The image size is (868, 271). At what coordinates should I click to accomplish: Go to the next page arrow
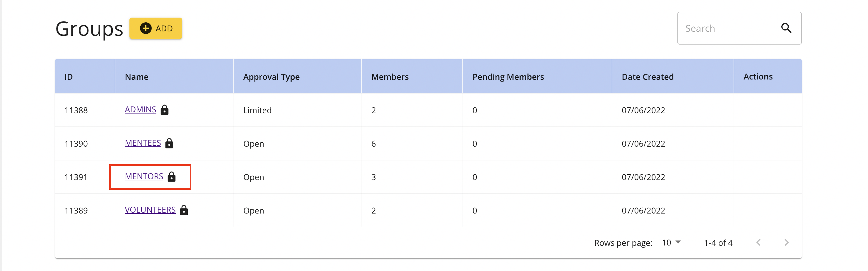click(786, 242)
